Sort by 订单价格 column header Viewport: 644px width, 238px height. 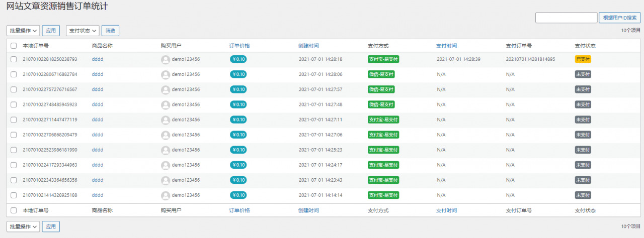click(x=239, y=46)
